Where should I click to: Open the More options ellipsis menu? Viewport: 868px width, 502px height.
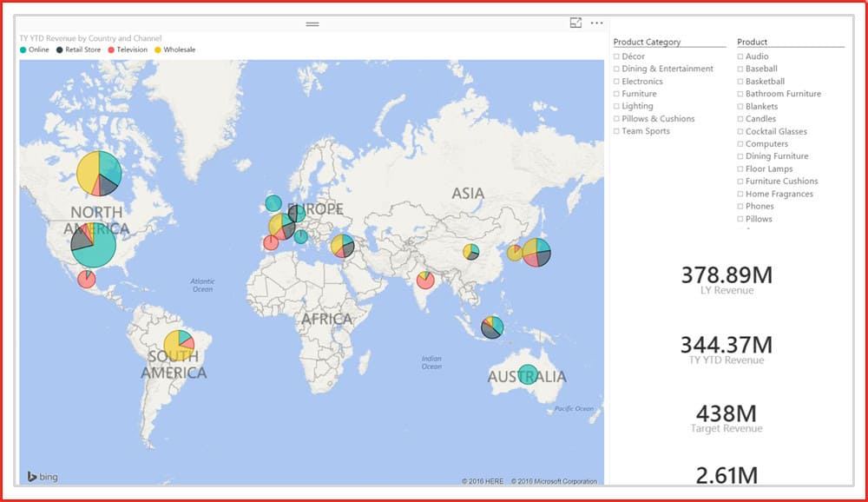point(596,23)
